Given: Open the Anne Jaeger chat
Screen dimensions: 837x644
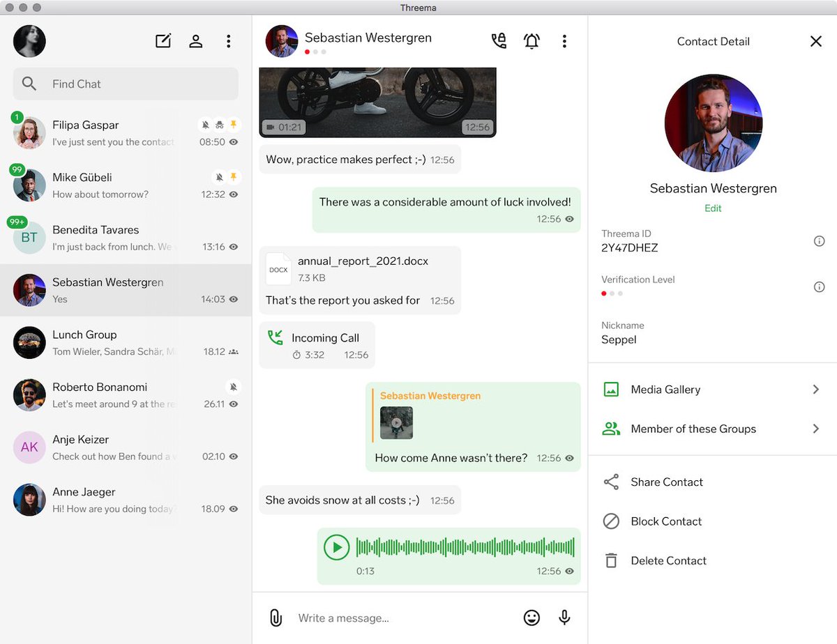Looking at the screenshot, I should click(x=126, y=500).
